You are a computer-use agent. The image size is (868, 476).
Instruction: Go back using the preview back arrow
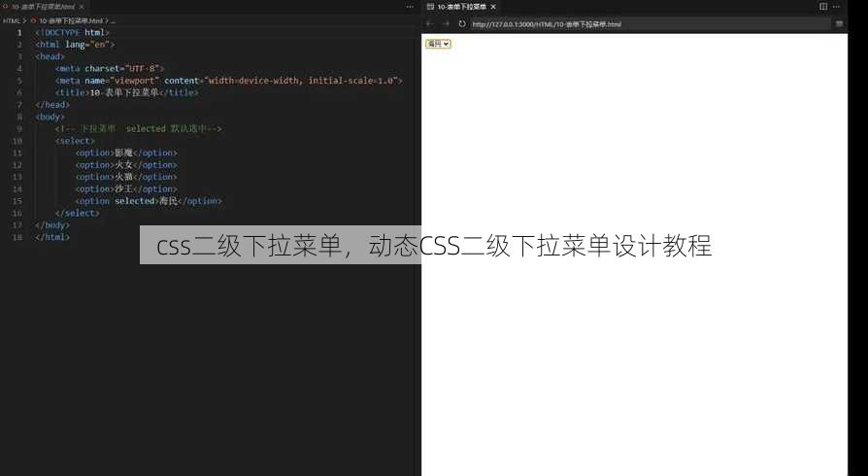429,24
